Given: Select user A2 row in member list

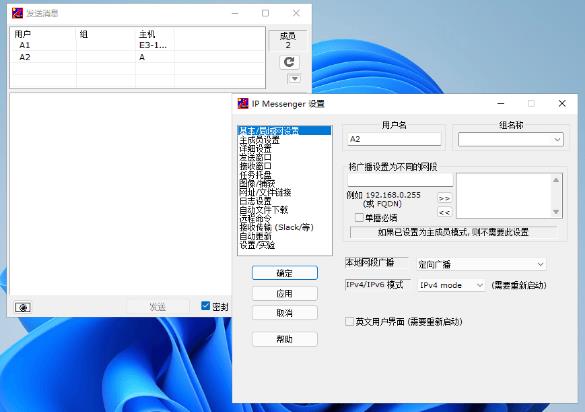Looking at the screenshot, I should point(137,57).
